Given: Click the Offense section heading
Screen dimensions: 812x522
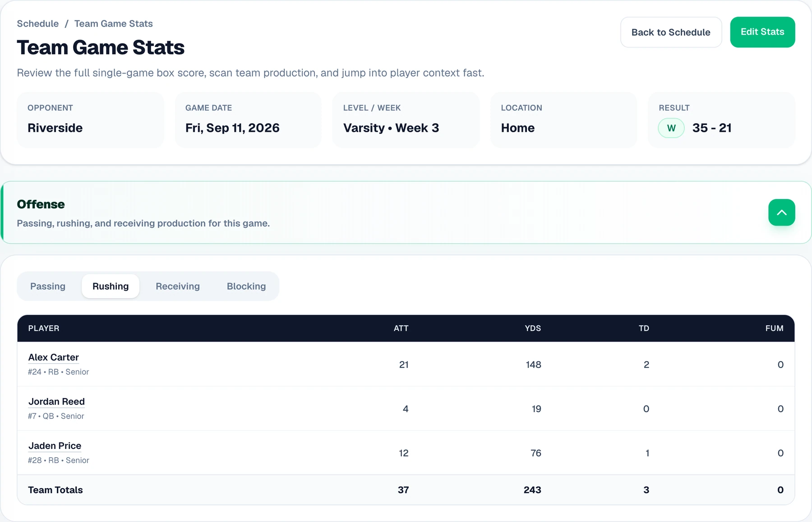Looking at the screenshot, I should 41,204.
